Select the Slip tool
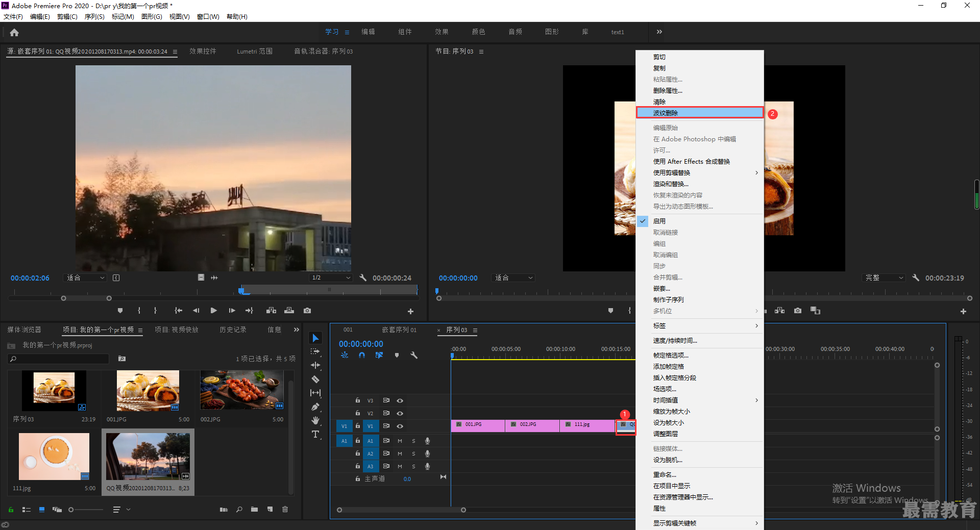Viewport: 980px width, 530px height. point(315,393)
